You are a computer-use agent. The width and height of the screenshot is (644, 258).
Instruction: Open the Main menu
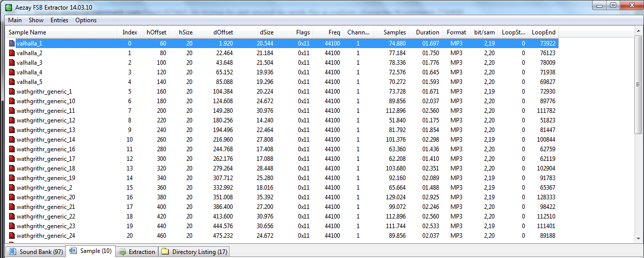click(15, 20)
